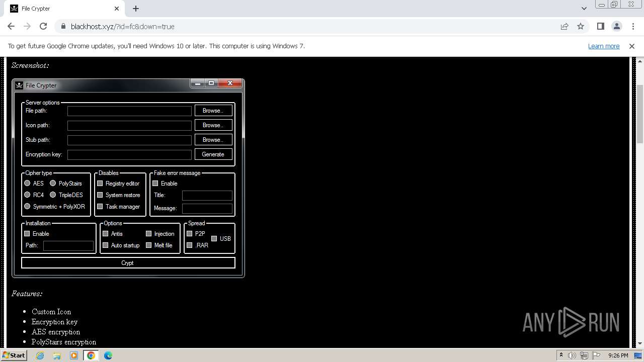
Task: Select the PolyStairs cipher option
Action: coord(53,184)
